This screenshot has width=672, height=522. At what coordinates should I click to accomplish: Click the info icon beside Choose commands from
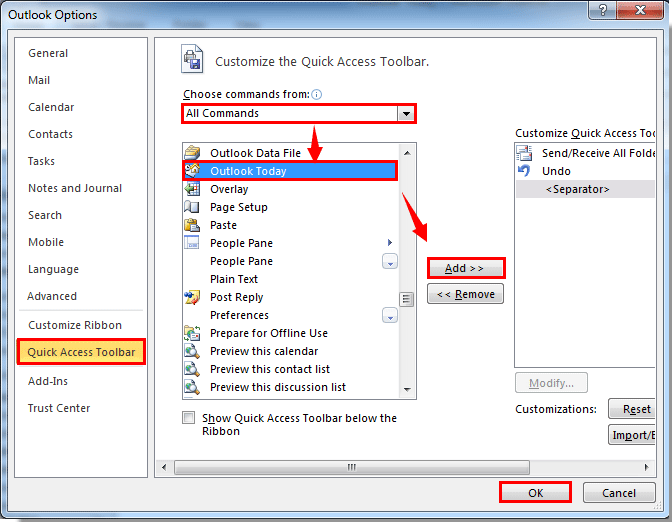pyautogui.click(x=316, y=94)
